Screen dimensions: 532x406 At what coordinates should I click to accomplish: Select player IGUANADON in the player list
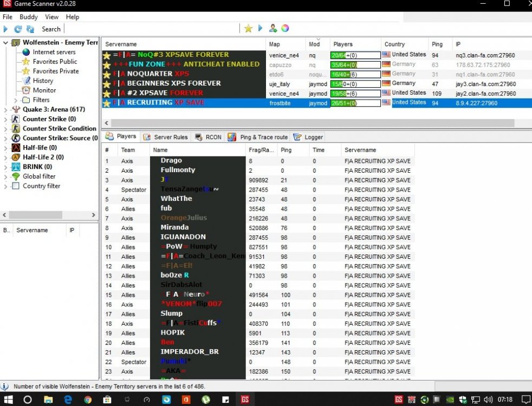pos(259,237)
